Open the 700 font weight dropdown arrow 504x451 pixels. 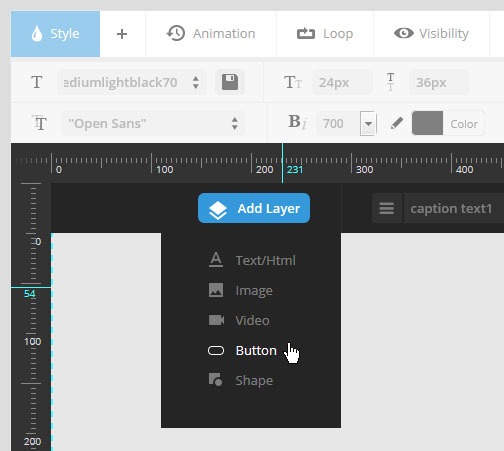(x=368, y=124)
